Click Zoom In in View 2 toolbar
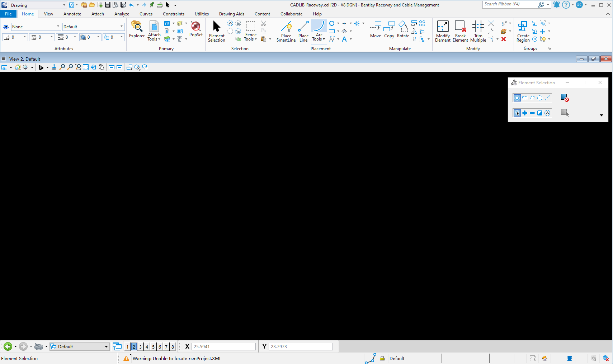The width and height of the screenshot is (613, 364). pos(62,67)
